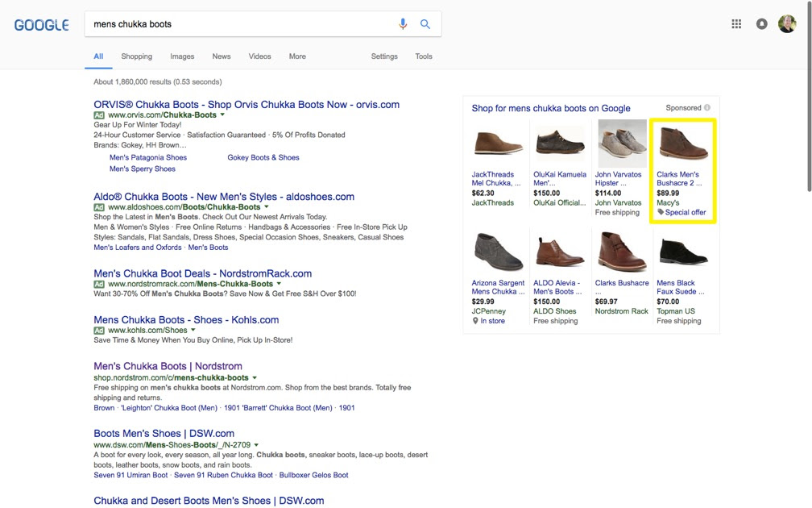812x508 pixels.
Task: Click the Arizona Sargent Mens Chukka image
Action: tap(498, 252)
